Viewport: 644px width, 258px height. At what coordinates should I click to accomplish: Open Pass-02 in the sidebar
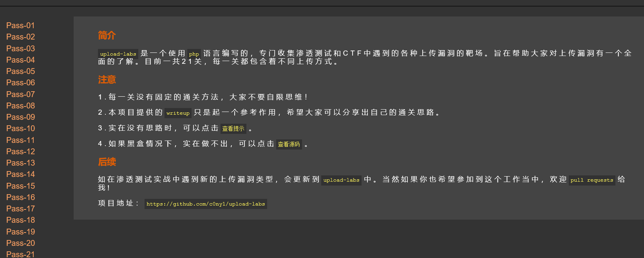(x=20, y=37)
